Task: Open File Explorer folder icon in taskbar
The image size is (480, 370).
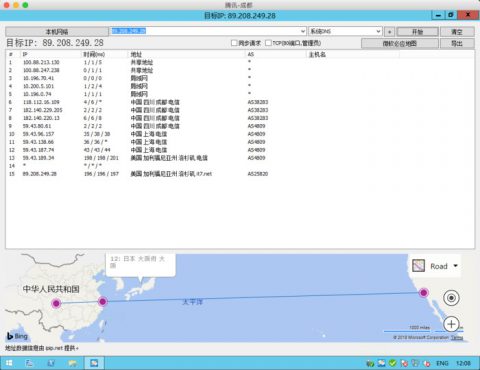Action: (x=72, y=363)
